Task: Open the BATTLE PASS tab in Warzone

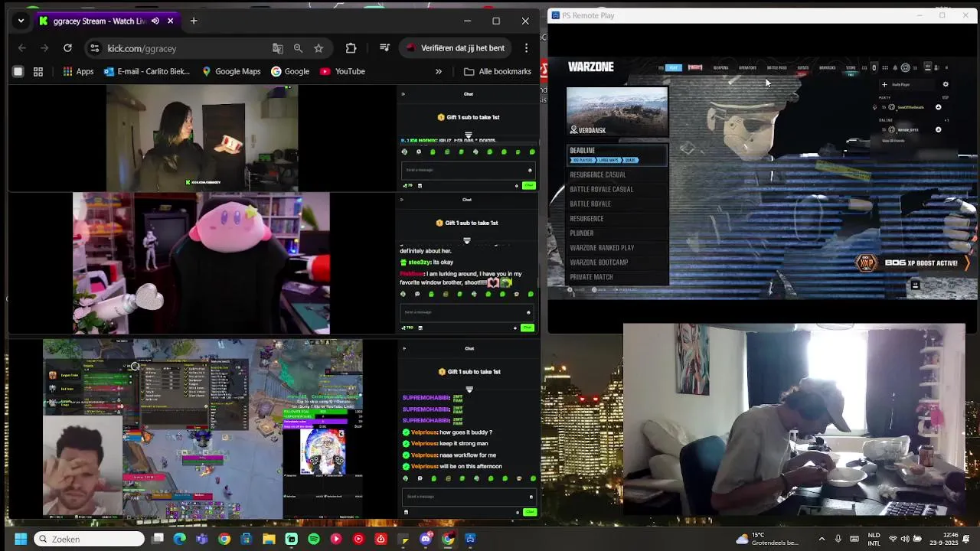Action: pyautogui.click(x=777, y=67)
